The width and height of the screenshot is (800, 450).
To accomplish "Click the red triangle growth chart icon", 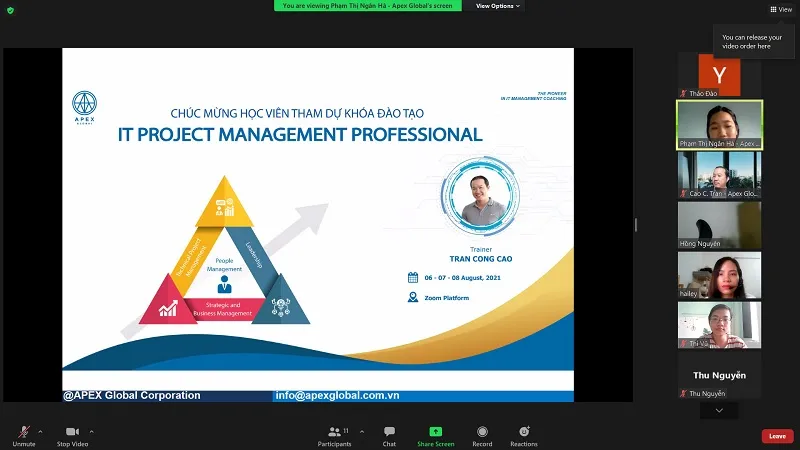I will [x=168, y=308].
